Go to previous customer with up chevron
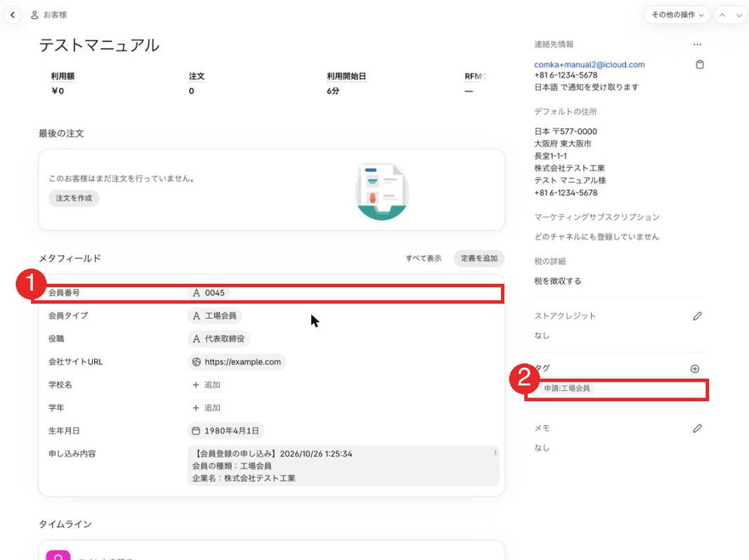This screenshot has height=560, width=749. 722,15
